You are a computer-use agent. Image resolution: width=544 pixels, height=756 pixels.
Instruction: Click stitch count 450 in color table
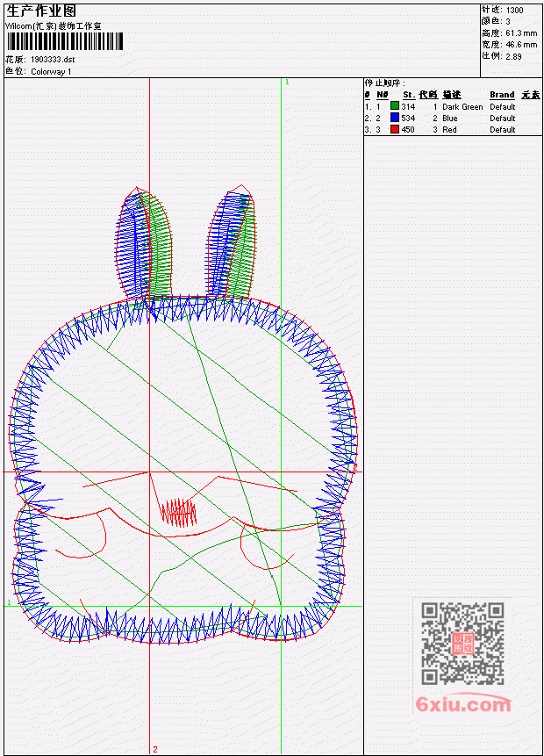(x=408, y=130)
